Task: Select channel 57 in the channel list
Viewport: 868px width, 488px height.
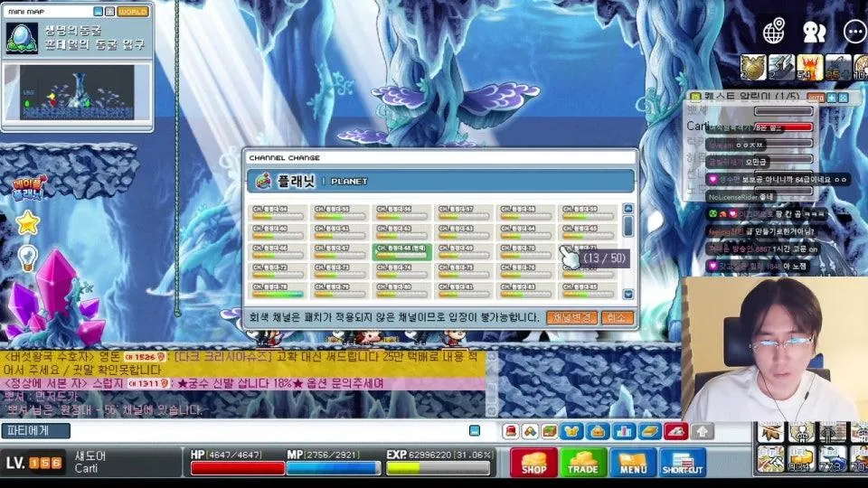Action: [x=465, y=213]
